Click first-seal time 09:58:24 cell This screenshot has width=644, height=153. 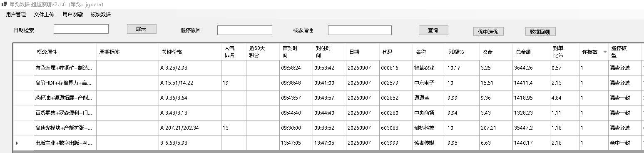(296, 68)
